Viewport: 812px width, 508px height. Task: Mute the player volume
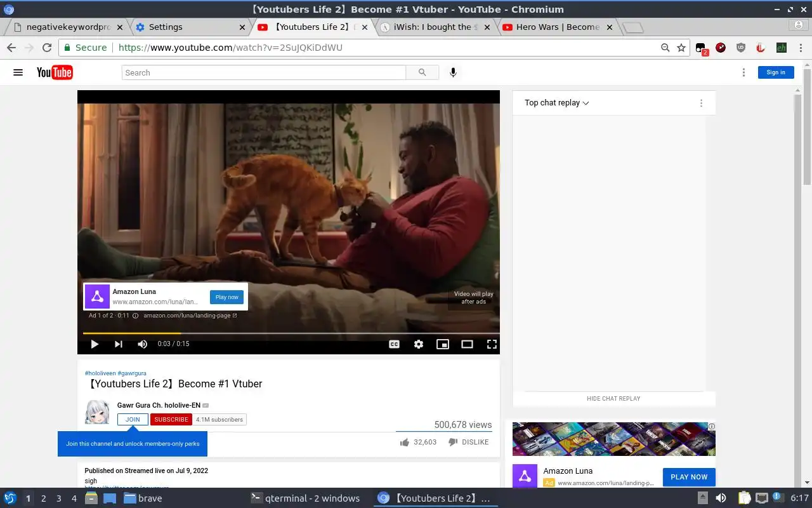coord(143,344)
